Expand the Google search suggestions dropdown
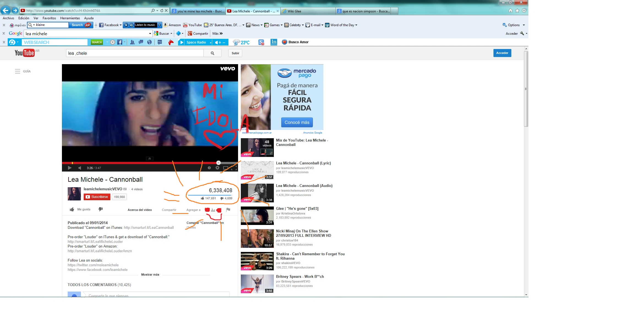The width and height of the screenshot is (644, 326). [x=149, y=33]
